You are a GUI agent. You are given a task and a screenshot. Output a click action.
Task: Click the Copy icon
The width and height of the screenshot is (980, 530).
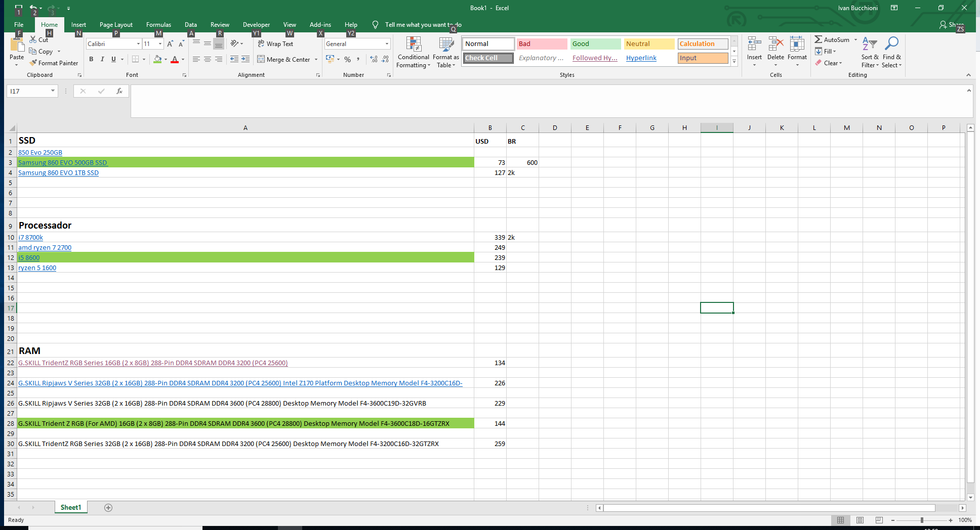[x=33, y=51]
